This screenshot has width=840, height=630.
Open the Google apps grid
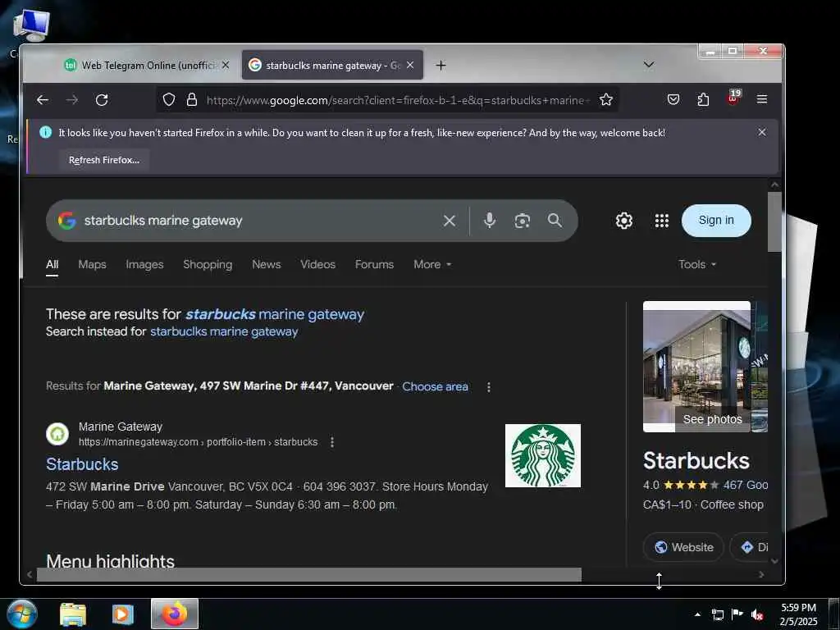(662, 221)
